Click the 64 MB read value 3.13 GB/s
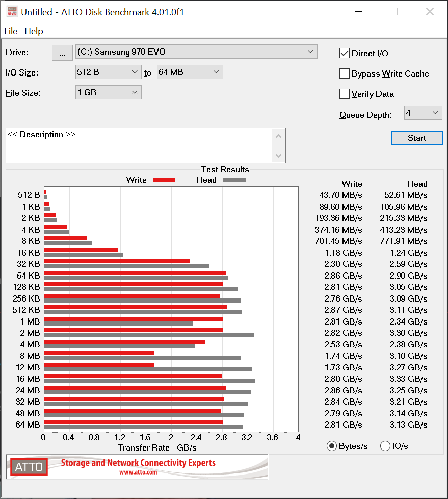 409,425
